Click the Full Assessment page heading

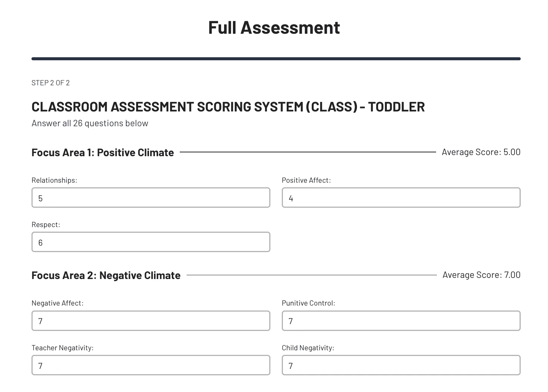[274, 27]
